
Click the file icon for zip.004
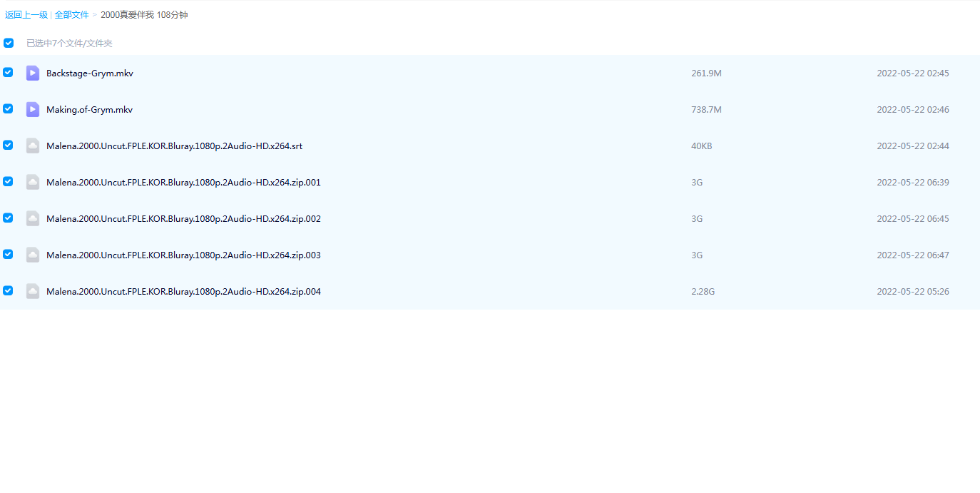[33, 291]
